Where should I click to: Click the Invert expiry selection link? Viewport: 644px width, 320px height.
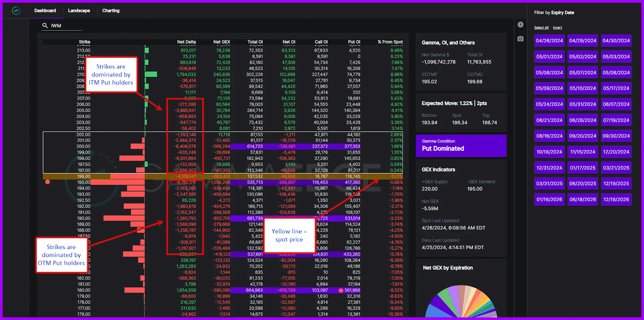[x=557, y=28]
